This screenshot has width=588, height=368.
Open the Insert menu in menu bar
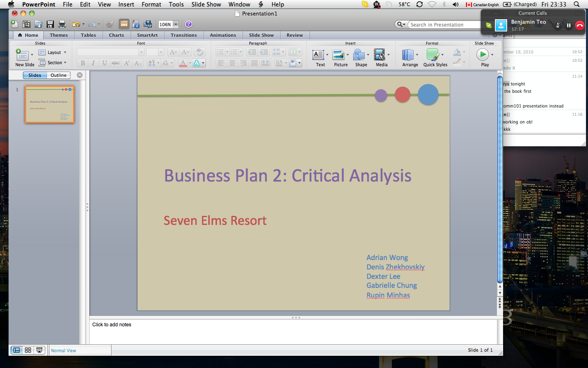126,4
